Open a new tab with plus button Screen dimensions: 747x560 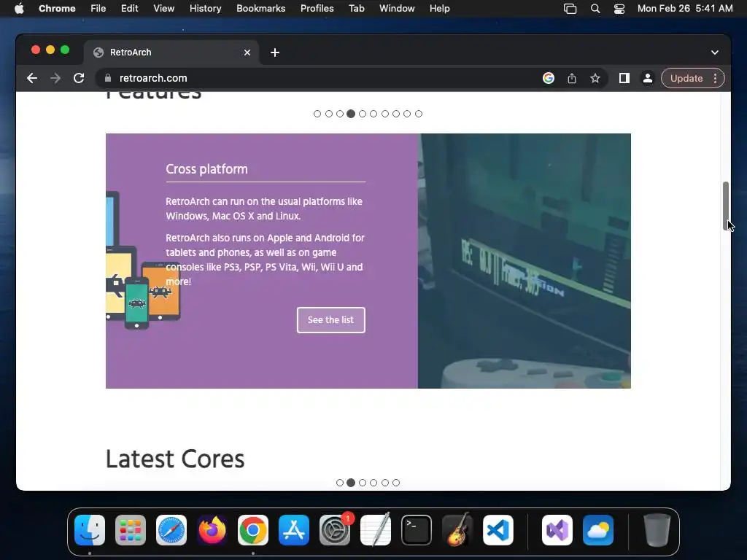pyautogui.click(x=275, y=52)
